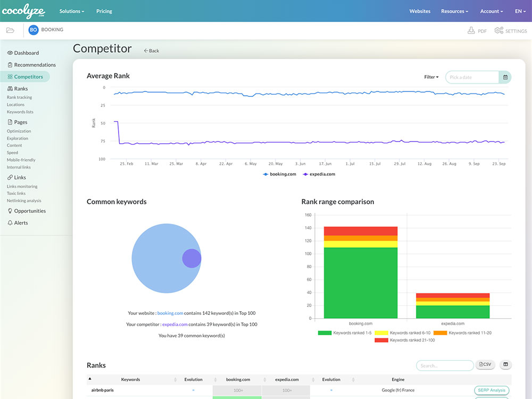Hide the booking.com series via chart legend

[279, 174]
